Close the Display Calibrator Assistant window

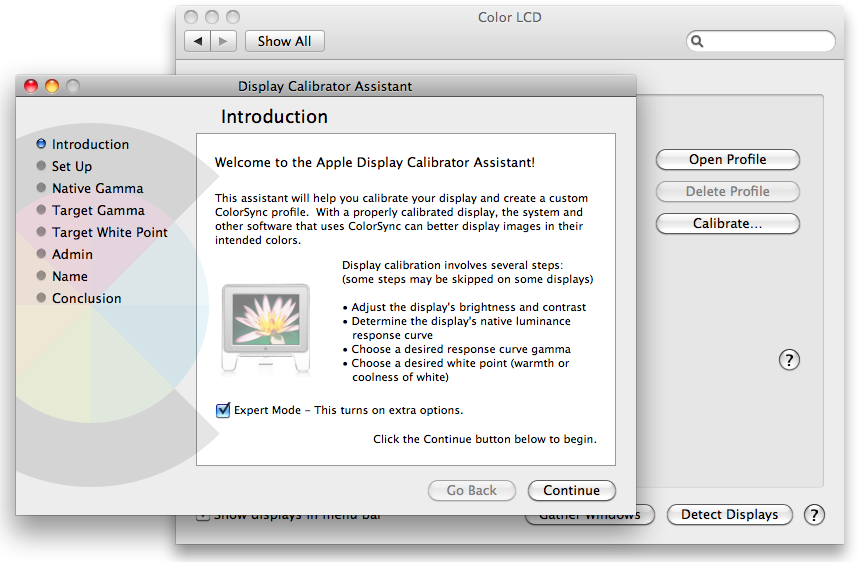(31, 86)
